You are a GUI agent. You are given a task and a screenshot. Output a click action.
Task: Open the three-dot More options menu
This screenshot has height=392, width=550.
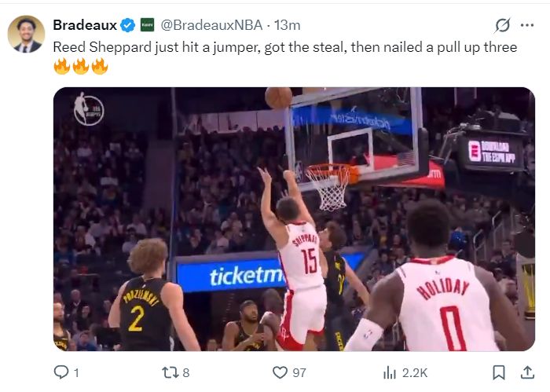(x=527, y=25)
